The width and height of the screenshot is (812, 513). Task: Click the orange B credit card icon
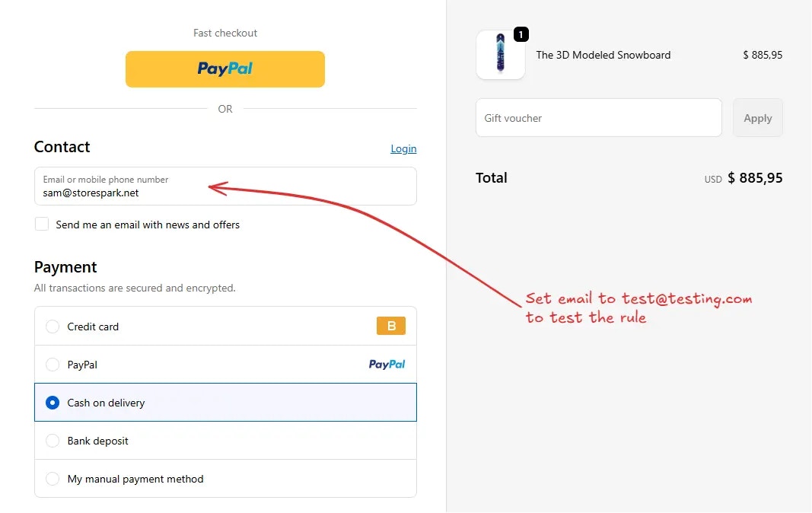point(391,326)
